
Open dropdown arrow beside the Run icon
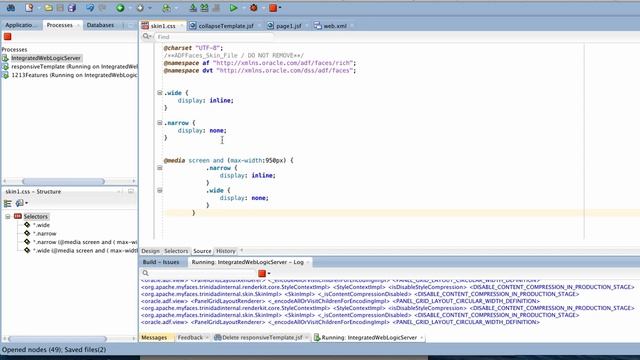click(244, 8)
